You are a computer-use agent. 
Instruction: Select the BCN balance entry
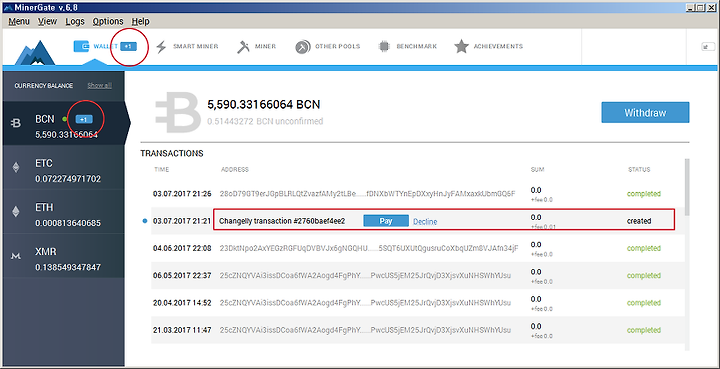point(63,122)
